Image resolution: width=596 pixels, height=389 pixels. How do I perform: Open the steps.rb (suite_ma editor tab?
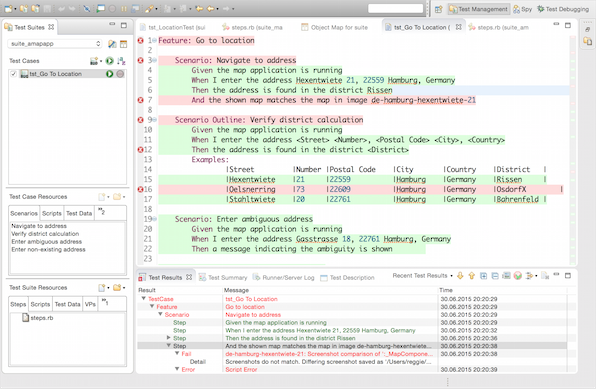tap(252, 27)
